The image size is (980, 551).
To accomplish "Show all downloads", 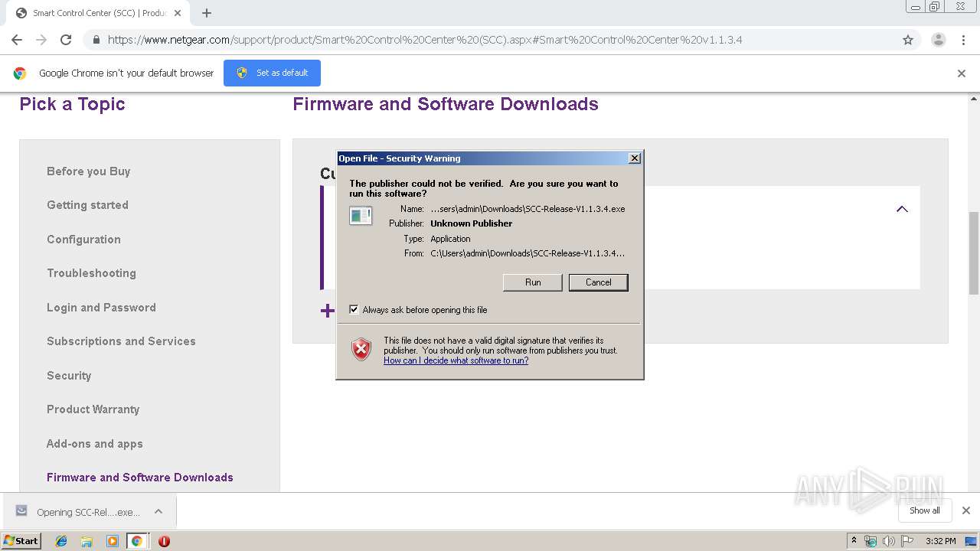I will point(925,510).
